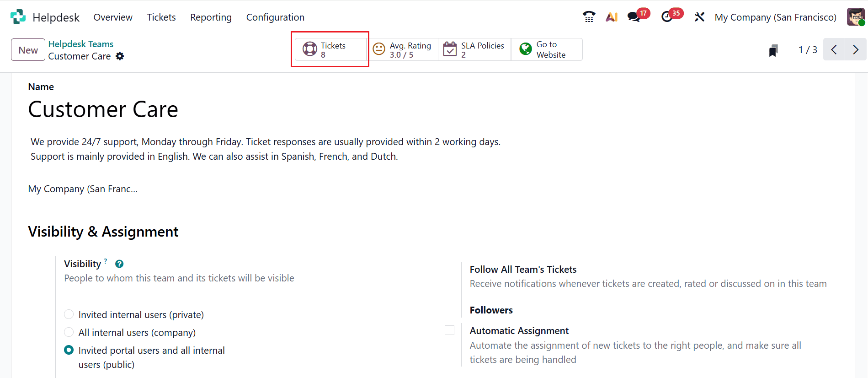Screen dimensions: 868x378
Task: Click the Visibility help question mark icon
Action: [119, 264]
